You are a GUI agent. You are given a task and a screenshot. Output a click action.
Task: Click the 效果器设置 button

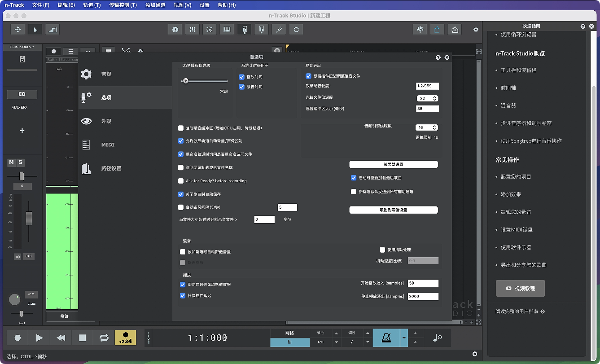click(393, 165)
